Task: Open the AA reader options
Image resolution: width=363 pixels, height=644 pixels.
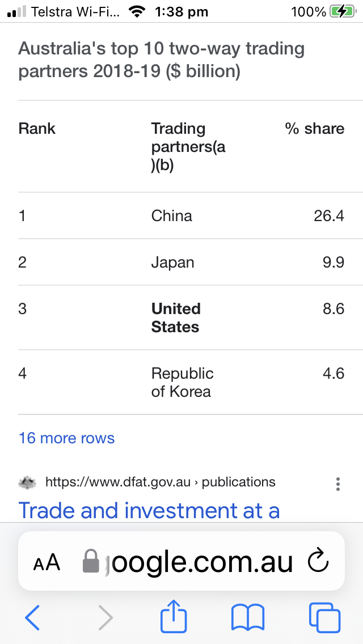Action: 47,563
